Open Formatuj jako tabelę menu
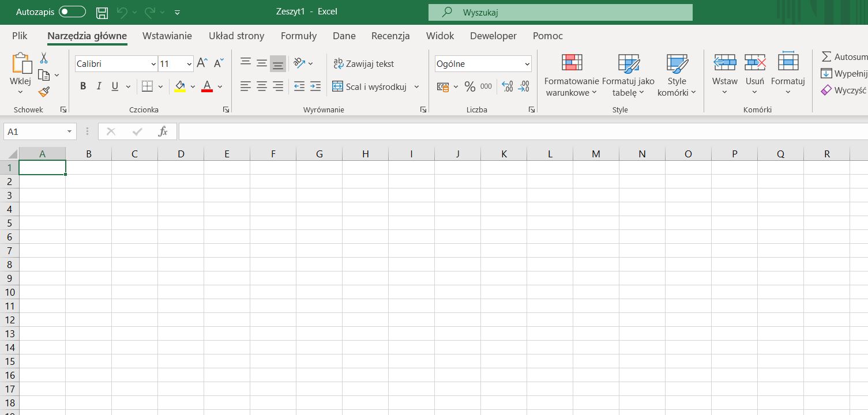 628,76
